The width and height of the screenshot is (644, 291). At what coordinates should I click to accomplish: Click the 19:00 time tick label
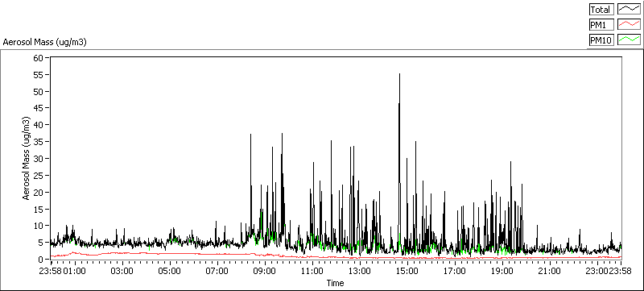(x=502, y=271)
